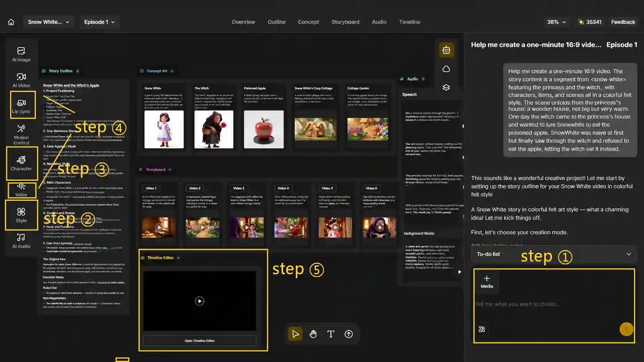The width and height of the screenshot is (644, 362).
Task: Open the AI Image tool
Action: (21, 54)
